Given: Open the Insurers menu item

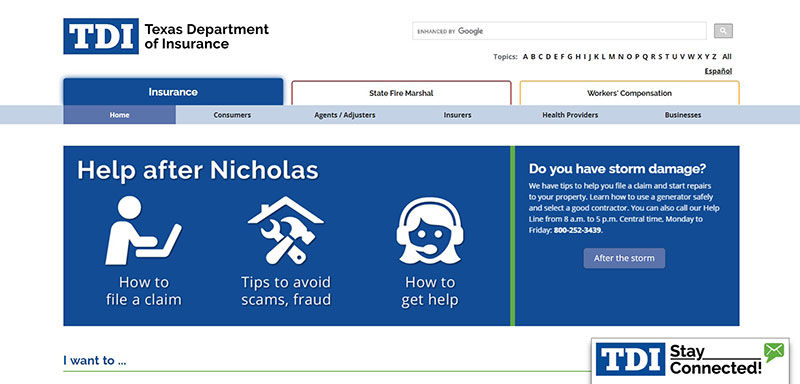Looking at the screenshot, I should coord(457,115).
